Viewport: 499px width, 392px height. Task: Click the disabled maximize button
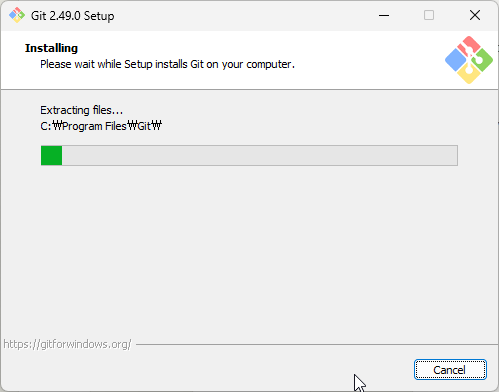(429, 15)
